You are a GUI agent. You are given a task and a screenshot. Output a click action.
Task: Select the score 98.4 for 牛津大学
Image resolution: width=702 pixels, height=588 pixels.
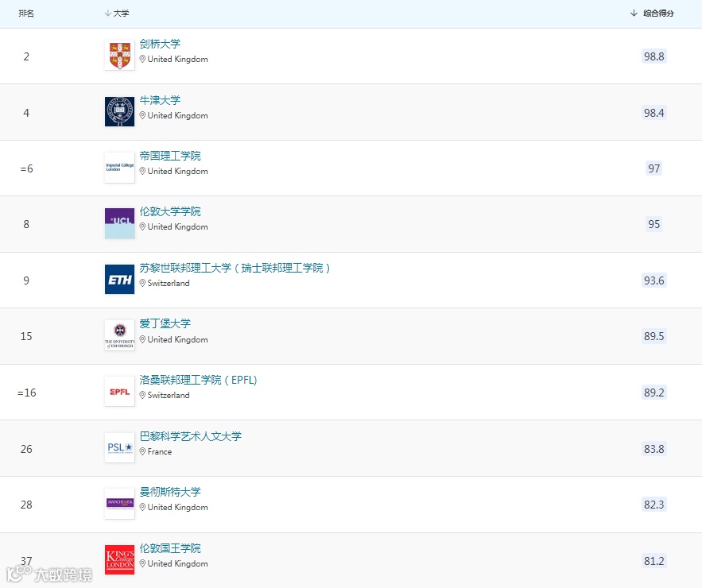click(654, 113)
